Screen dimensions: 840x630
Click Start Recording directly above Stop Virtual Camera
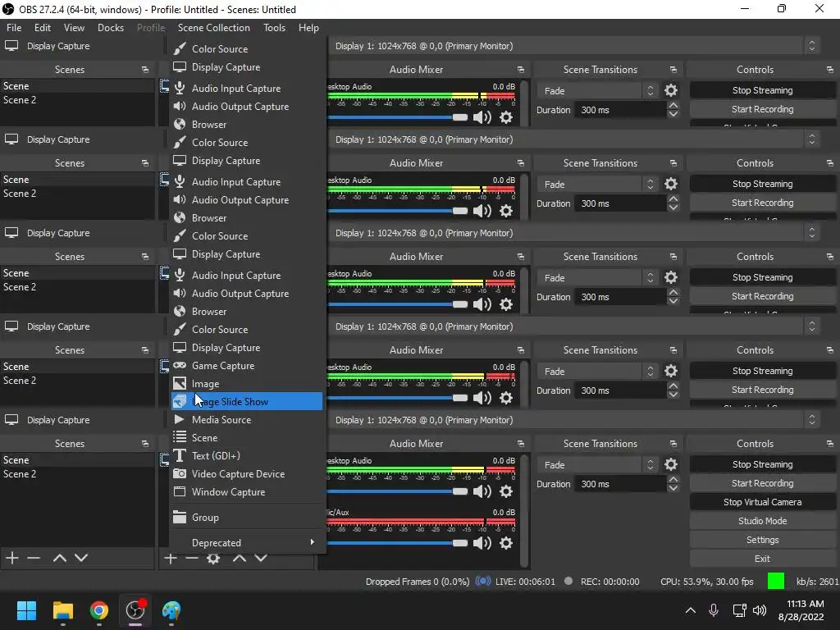[x=762, y=483]
